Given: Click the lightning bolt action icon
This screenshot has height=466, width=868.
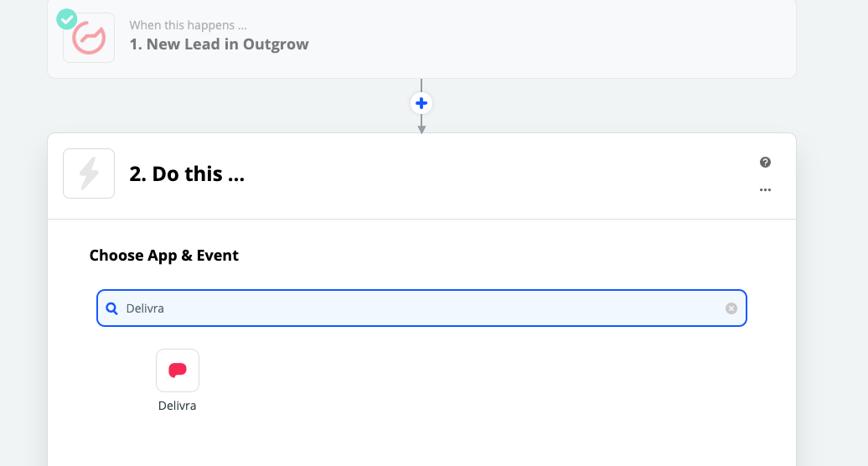Looking at the screenshot, I should coord(89,173).
